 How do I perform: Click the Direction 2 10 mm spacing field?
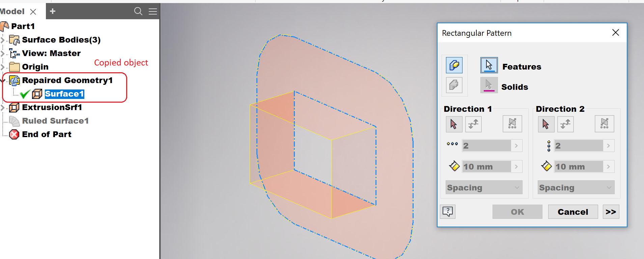579,167
